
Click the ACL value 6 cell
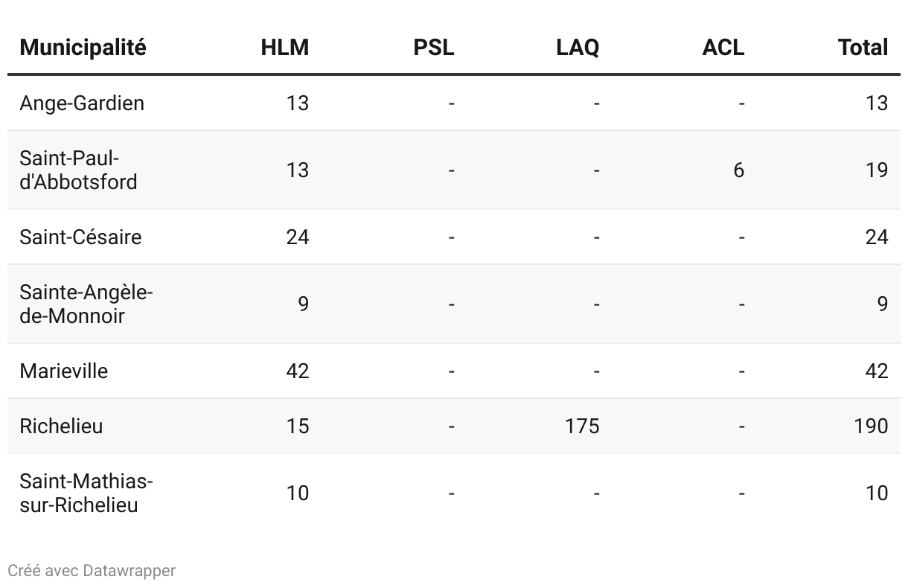click(x=738, y=170)
